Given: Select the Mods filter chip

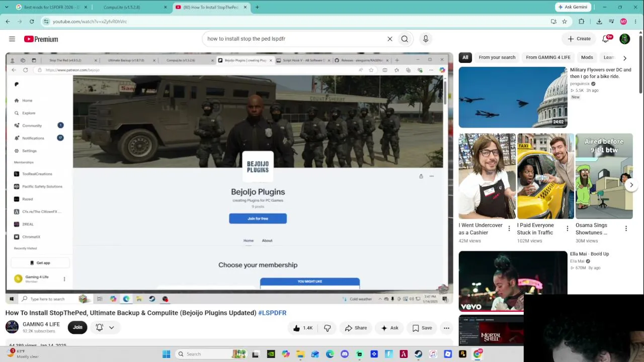Looking at the screenshot, I should pos(587,57).
